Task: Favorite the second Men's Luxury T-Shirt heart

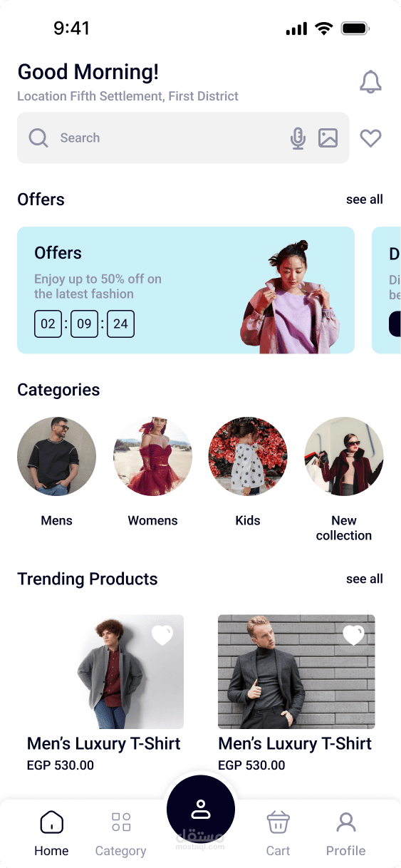Action: tap(354, 635)
